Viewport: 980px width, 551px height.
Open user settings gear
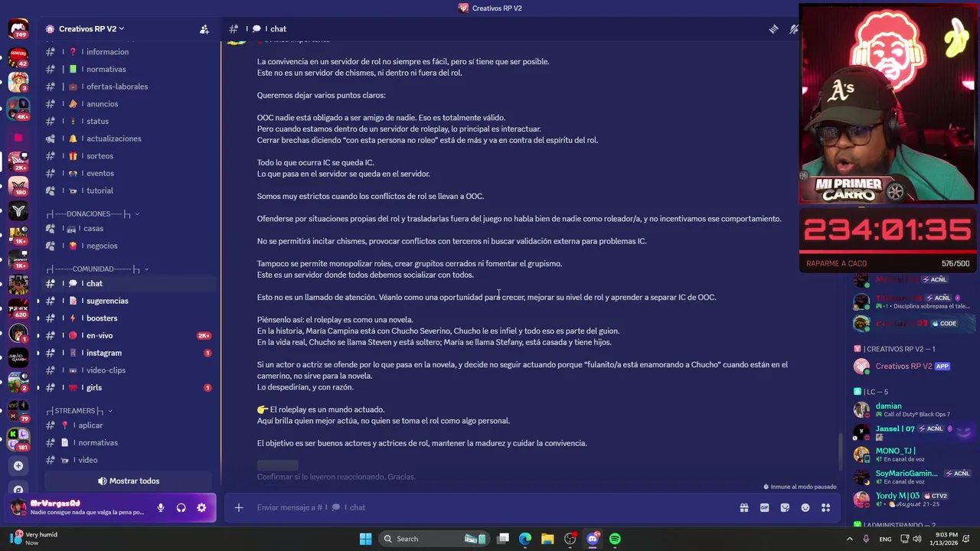pyautogui.click(x=201, y=507)
